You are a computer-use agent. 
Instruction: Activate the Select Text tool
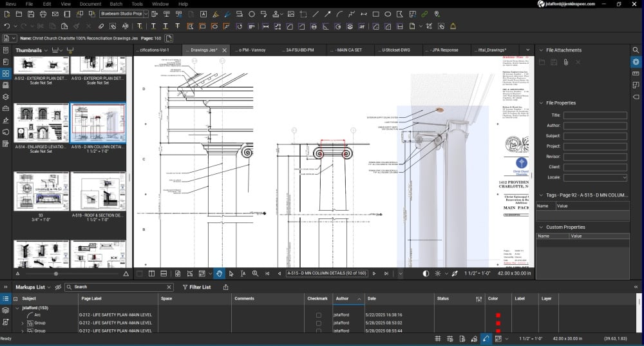[243, 273]
